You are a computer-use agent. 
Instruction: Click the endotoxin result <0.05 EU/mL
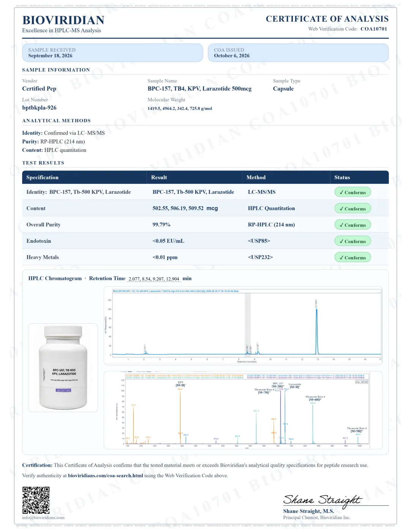pos(168,241)
